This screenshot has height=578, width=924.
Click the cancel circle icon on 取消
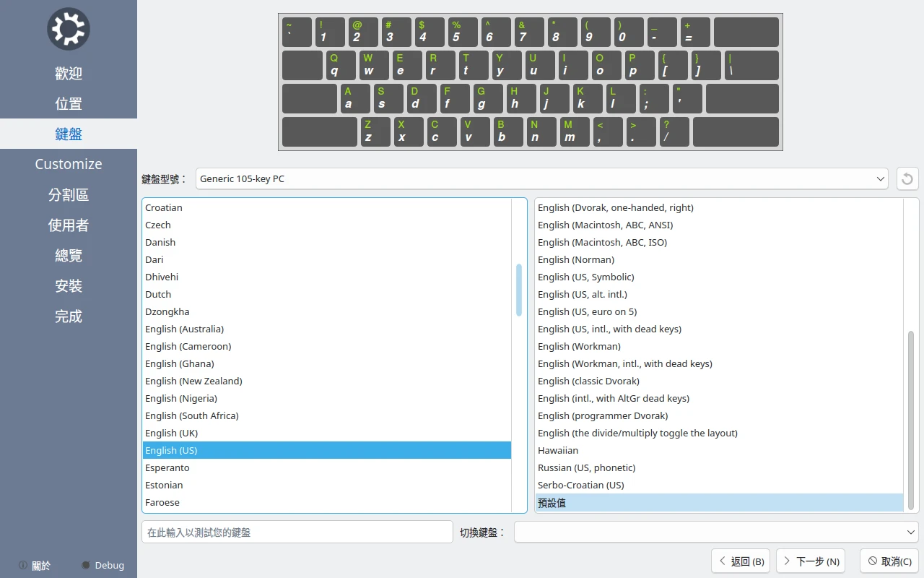click(872, 561)
